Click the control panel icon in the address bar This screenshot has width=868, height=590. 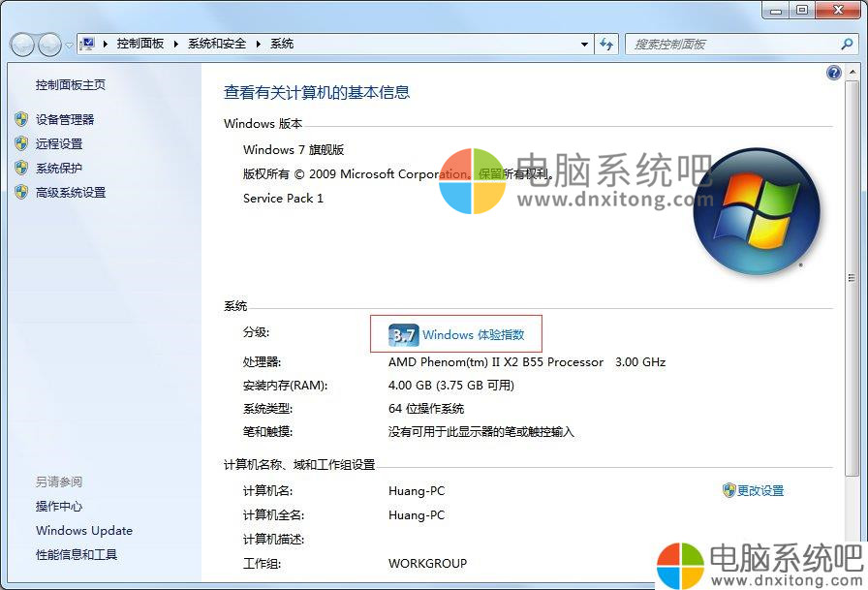point(89,43)
